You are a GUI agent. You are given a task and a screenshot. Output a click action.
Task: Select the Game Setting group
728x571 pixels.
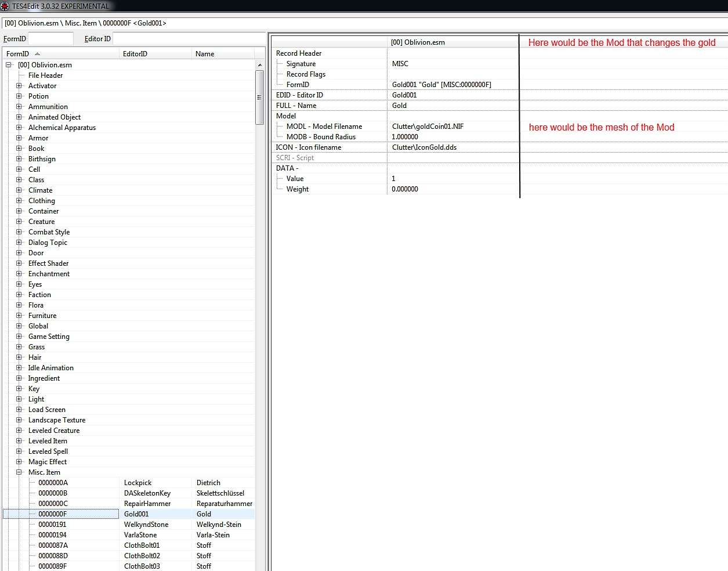(49, 337)
